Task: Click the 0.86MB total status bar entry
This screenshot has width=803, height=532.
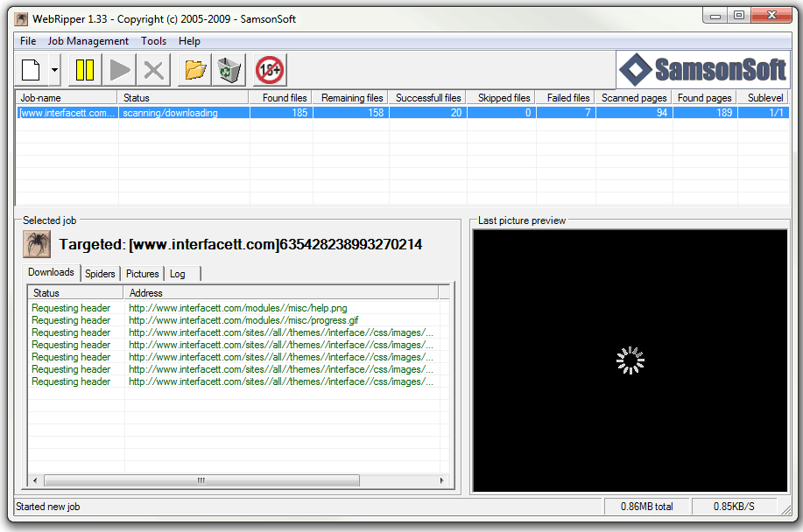Action: coord(647,507)
